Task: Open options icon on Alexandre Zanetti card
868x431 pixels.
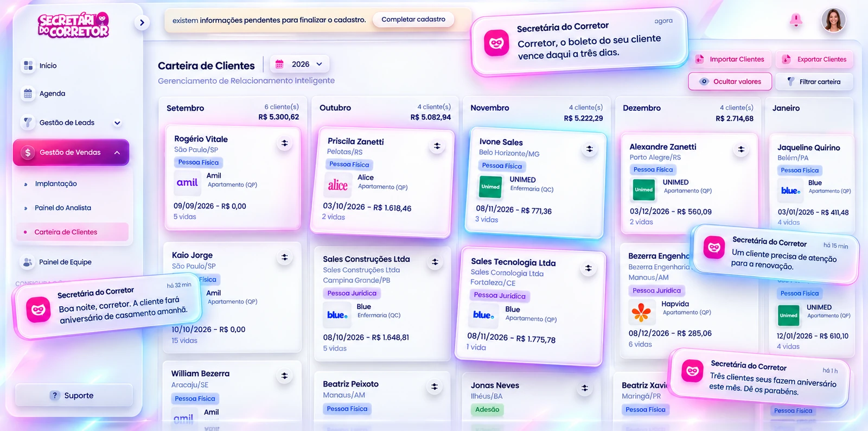Action: tap(741, 149)
